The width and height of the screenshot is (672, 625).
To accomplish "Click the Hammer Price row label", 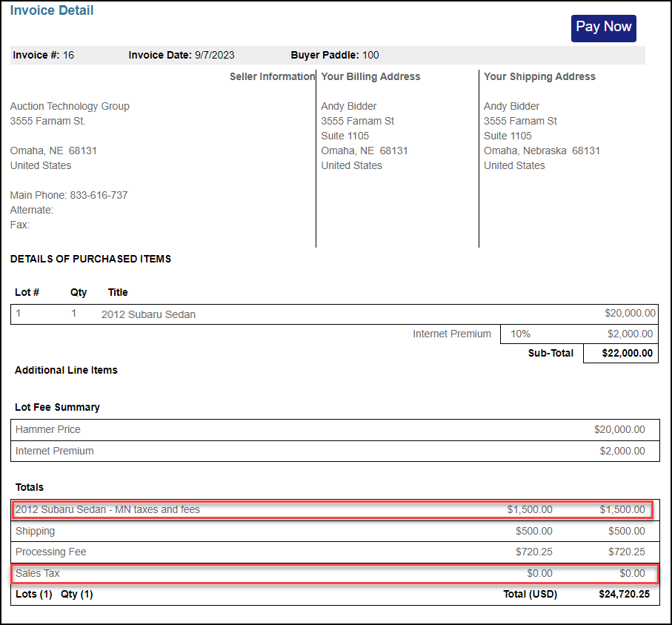I will click(x=48, y=429).
